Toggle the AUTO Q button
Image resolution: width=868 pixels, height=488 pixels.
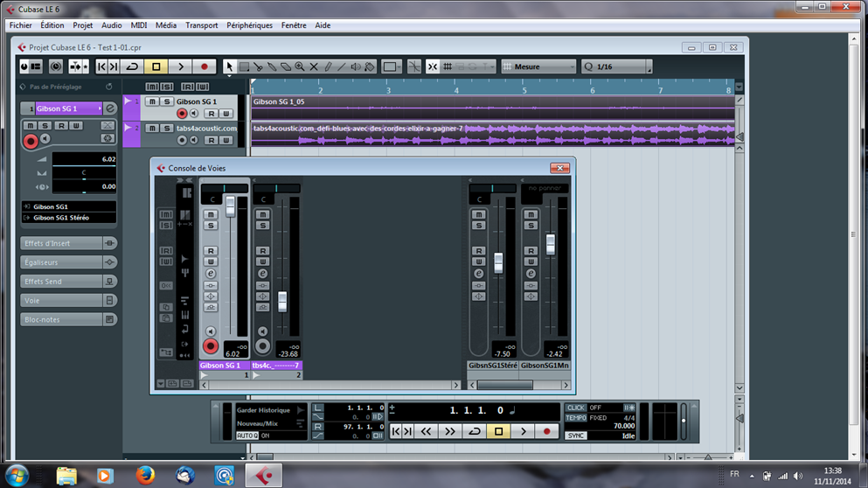(x=247, y=436)
